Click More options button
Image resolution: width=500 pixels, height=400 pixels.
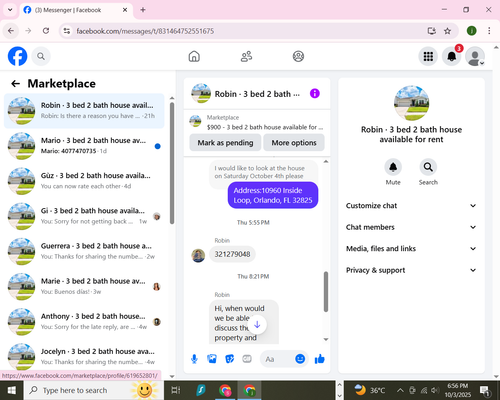click(294, 143)
